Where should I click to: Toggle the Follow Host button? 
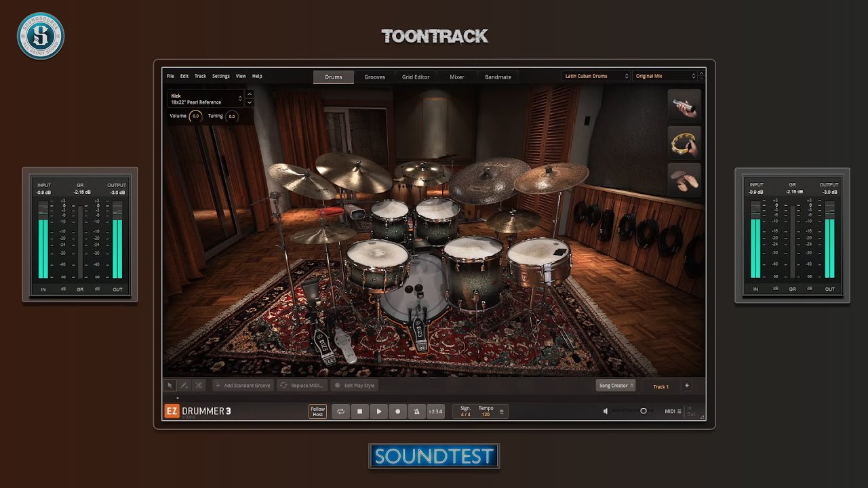point(317,411)
